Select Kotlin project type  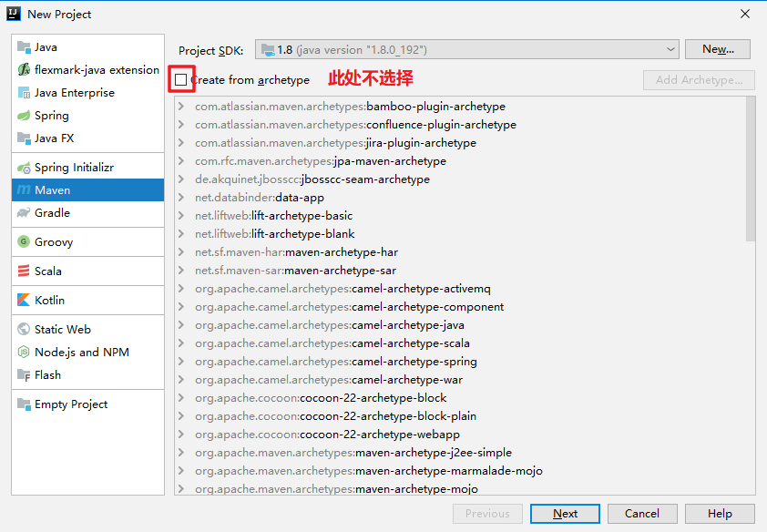88,300
